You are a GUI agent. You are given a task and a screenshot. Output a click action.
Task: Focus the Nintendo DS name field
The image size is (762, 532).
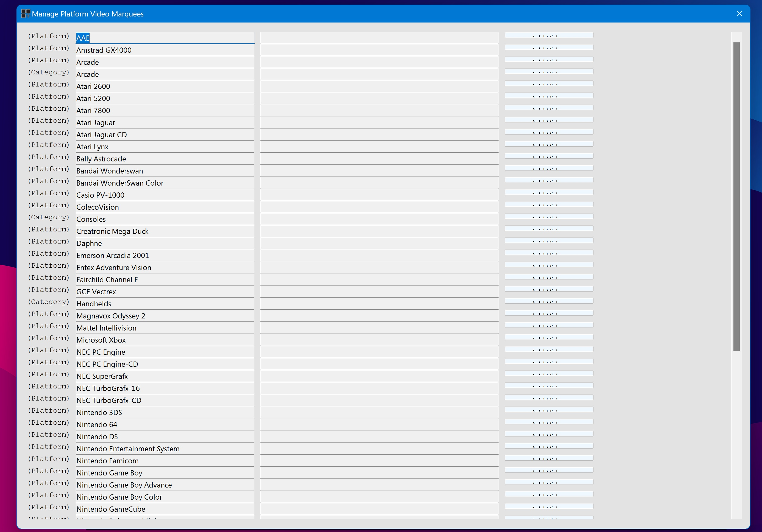[165, 437]
